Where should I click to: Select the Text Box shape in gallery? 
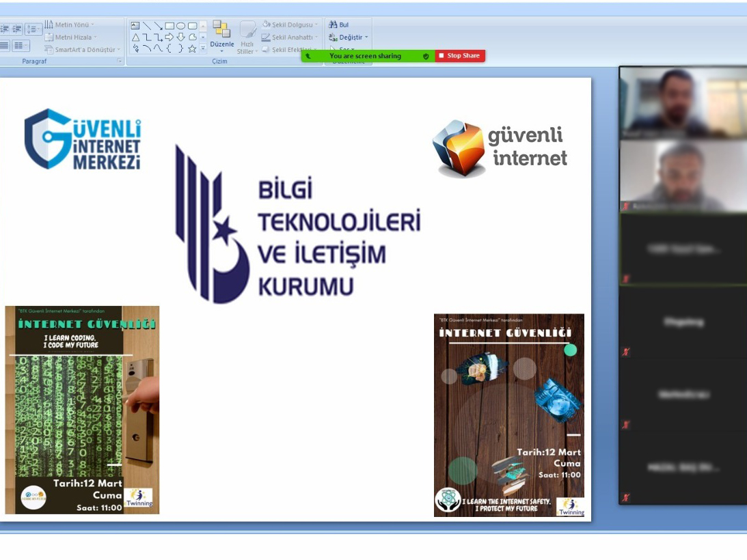coord(135,26)
